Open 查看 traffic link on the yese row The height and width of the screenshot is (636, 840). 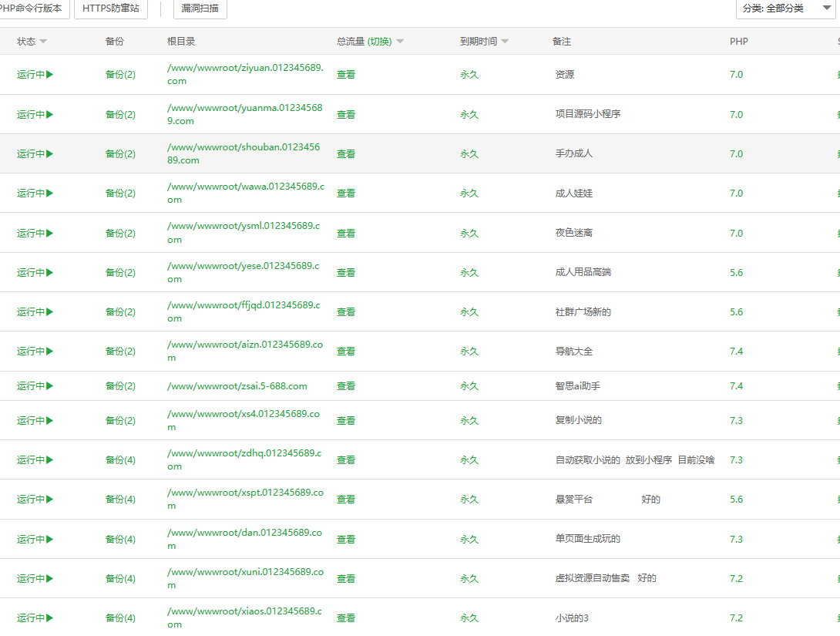345,272
